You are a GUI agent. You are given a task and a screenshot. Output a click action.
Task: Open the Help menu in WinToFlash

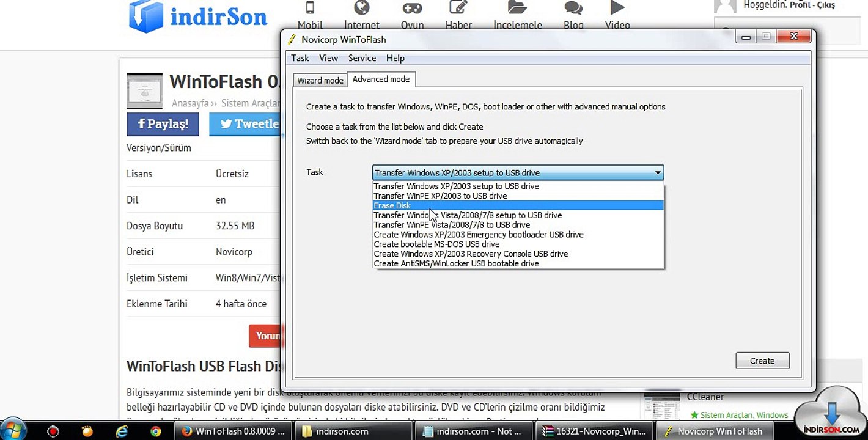pyautogui.click(x=395, y=58)
